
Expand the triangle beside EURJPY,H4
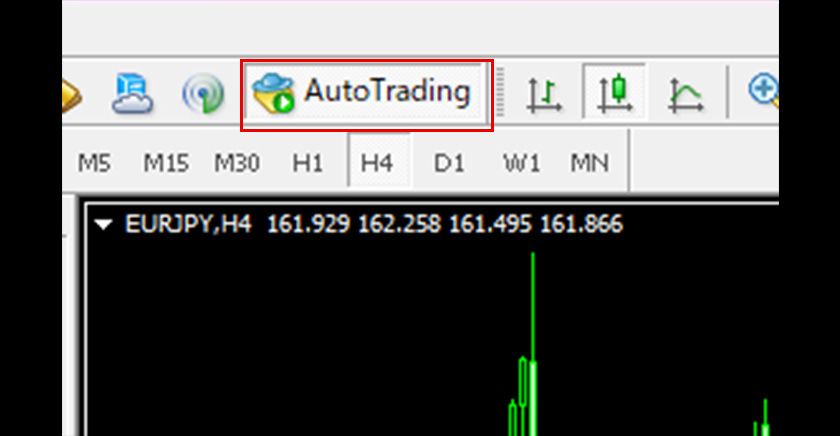tap(104, 225)
